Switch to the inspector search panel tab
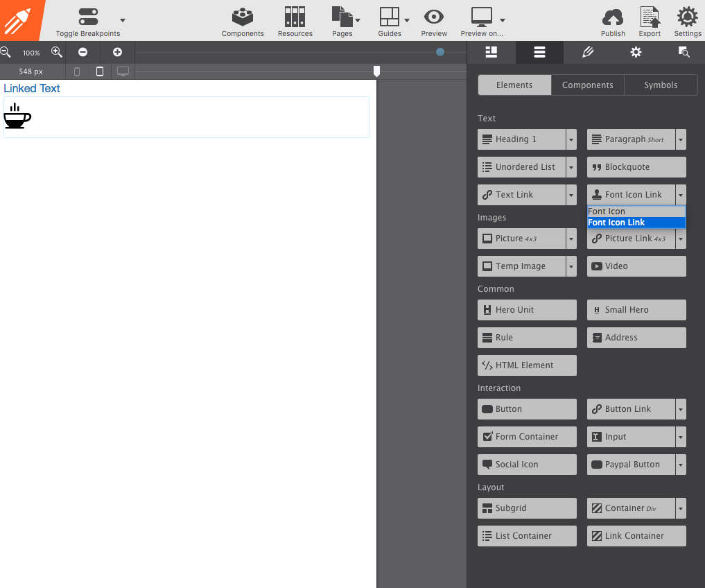 (684, 52)
